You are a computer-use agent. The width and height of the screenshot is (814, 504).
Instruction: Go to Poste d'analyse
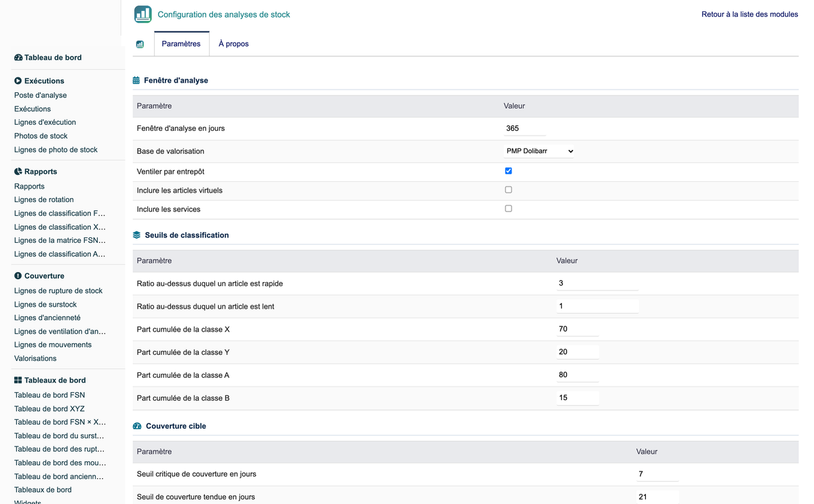click(x=41, y=96)
